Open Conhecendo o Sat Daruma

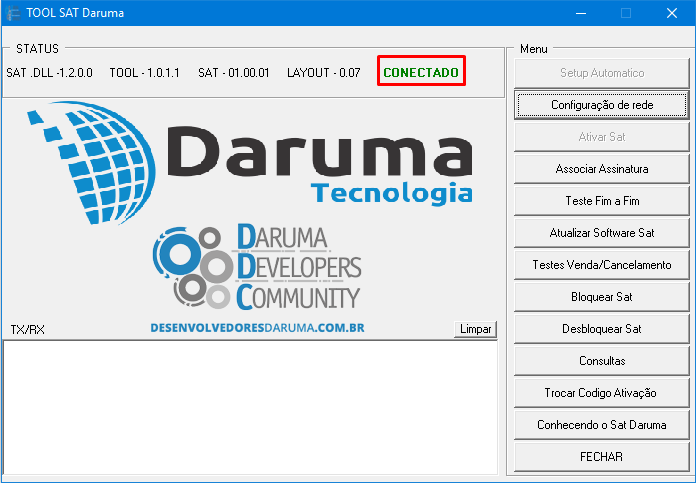click(x=601, y=424)
